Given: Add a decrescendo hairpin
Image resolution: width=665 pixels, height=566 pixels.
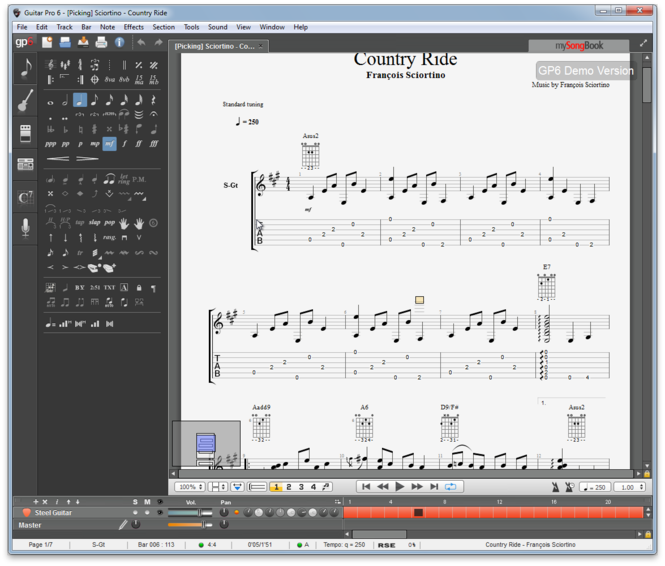Looking at the screenshot, I should (87, 158).
